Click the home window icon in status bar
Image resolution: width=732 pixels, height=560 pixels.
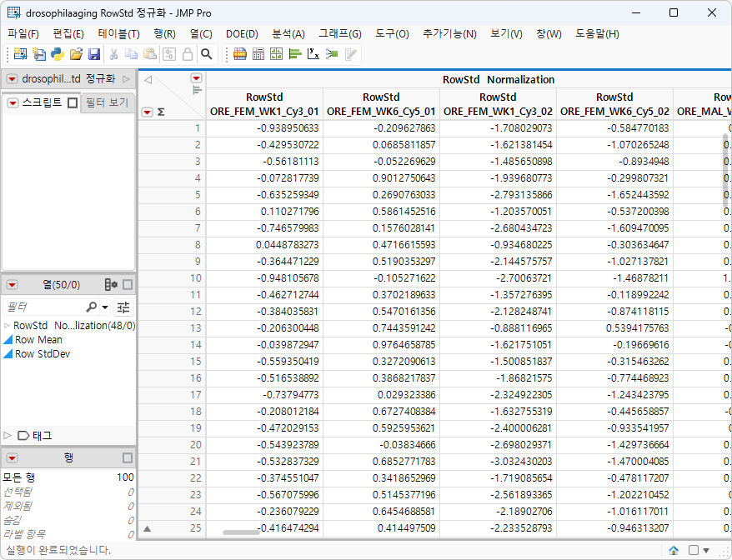pos(674,550)
